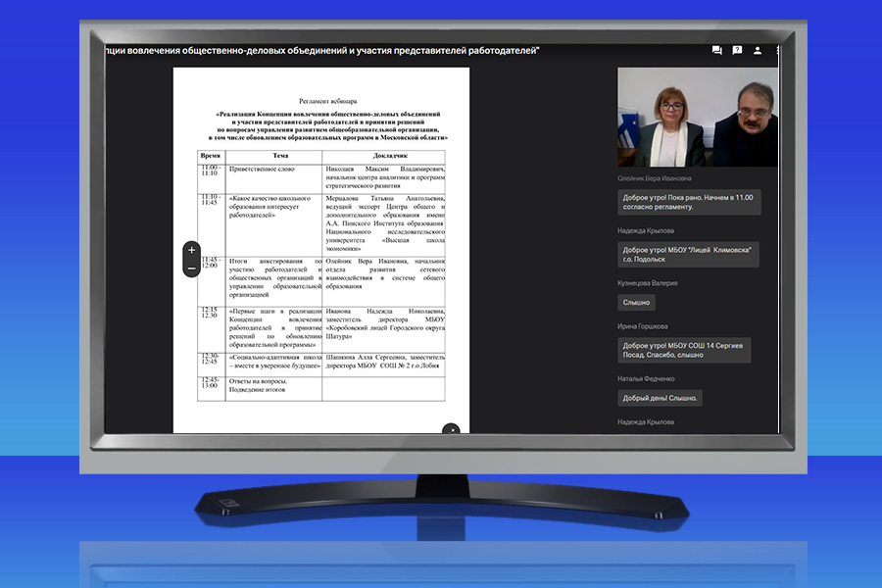The image size is (882, 588).
Task: Open the Q&A question mark icon
Action: (x=737, y=50)
